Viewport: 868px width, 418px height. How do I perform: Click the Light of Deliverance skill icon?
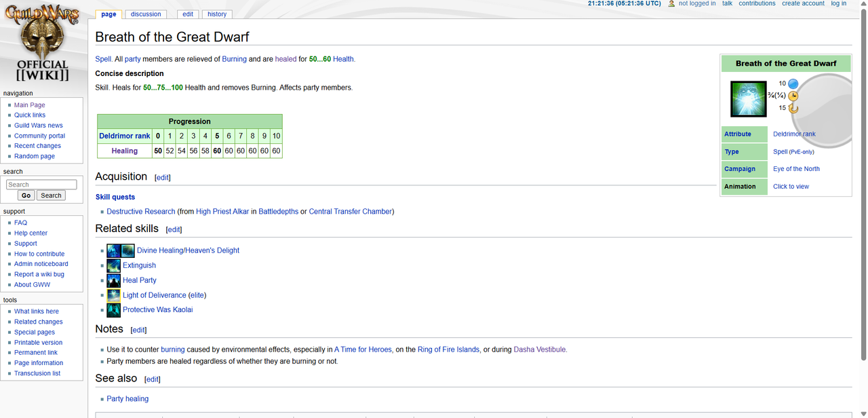(113, 295)
